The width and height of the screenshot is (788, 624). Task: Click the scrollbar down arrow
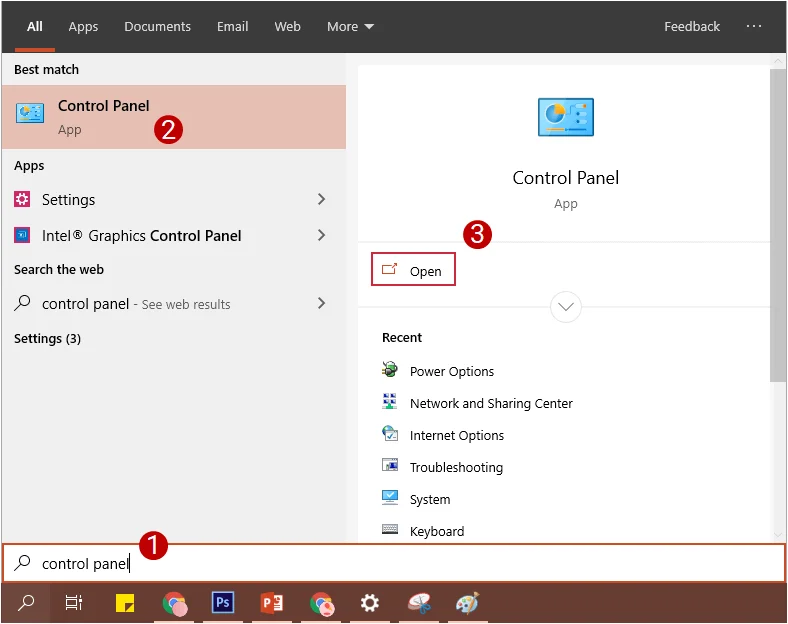(777, 536)
